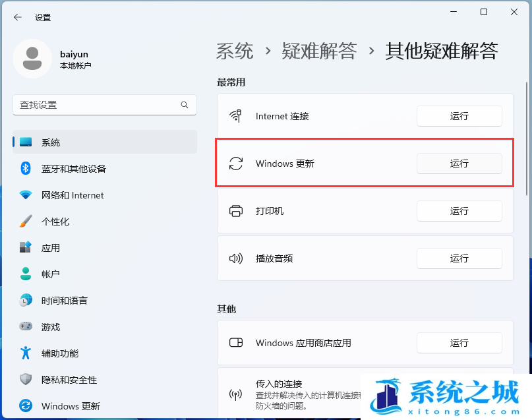Click the 隐私和安全性 shield icon
The image size is (532, 420).
coord(26,379)
